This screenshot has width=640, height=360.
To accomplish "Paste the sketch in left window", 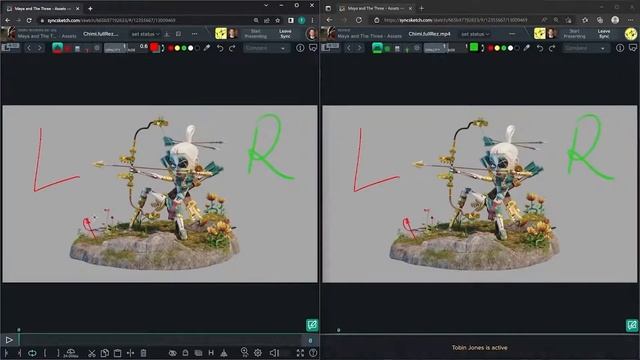I will tap(118, 353).
